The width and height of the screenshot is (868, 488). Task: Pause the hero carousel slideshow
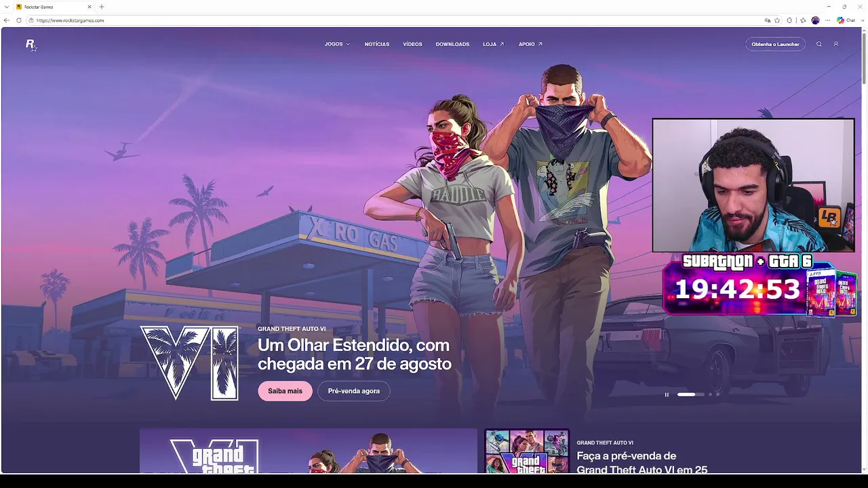(667, 394)
